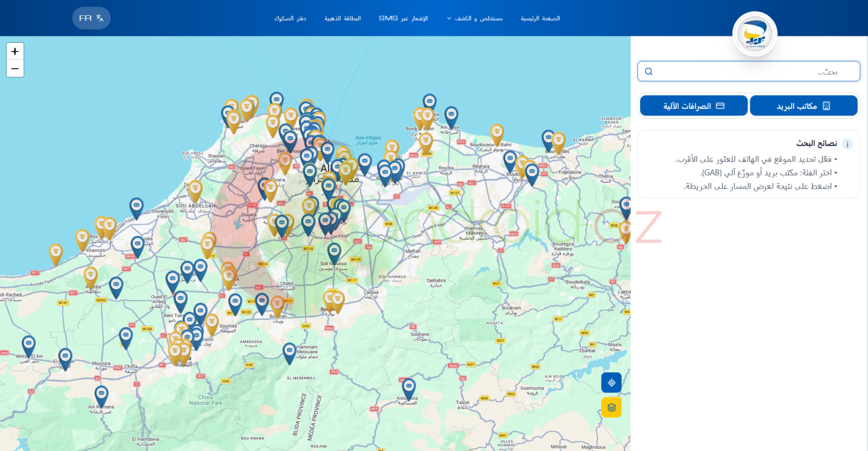Open الصفحة الرئيسية in the navigation bar

[x=540, y=18]
